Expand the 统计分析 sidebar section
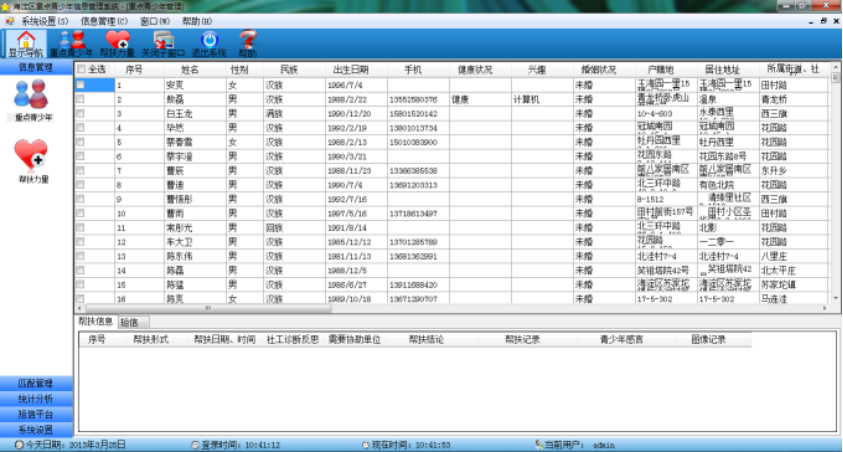The height and width of the screenshot is (452, 843). (36, 399)
